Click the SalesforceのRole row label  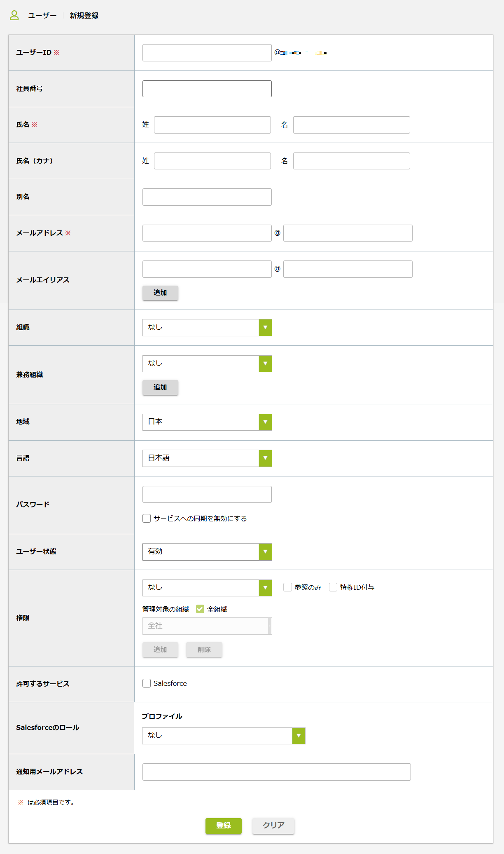point(48,728)
